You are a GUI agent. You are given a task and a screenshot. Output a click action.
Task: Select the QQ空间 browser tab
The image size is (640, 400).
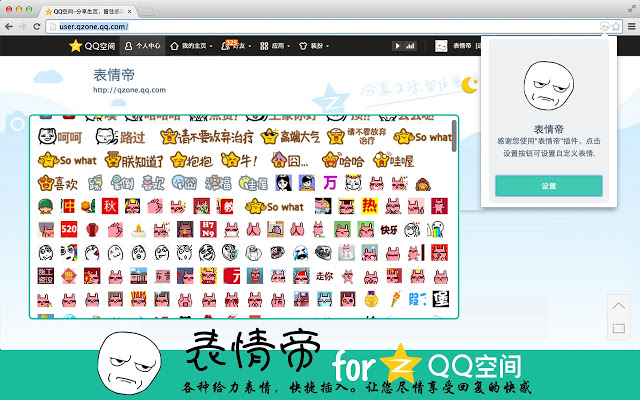[89, 11]
